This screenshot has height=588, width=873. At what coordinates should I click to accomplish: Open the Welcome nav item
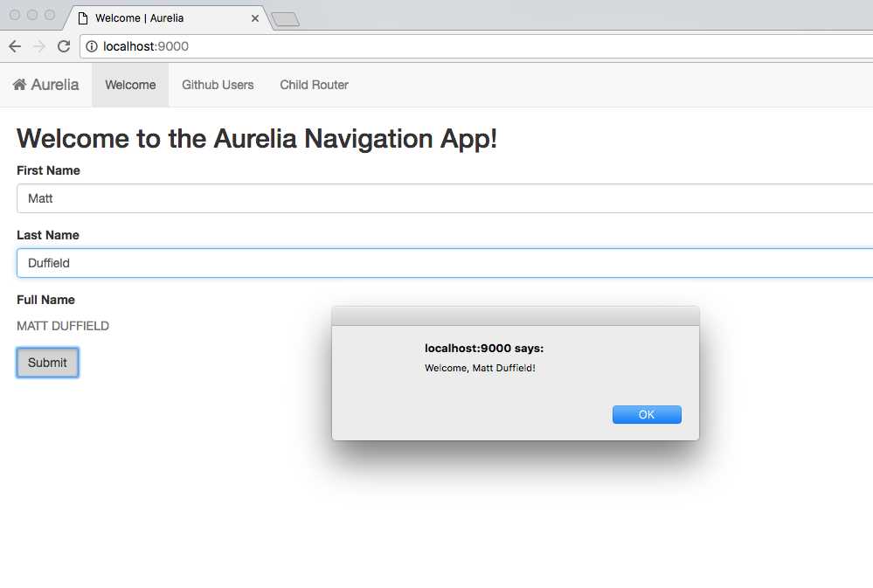tap(130, 85)
